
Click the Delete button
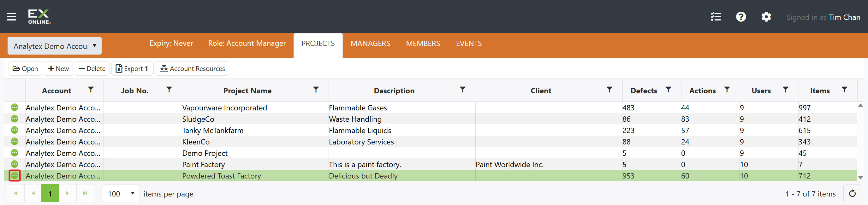click(x=92, y=69)
